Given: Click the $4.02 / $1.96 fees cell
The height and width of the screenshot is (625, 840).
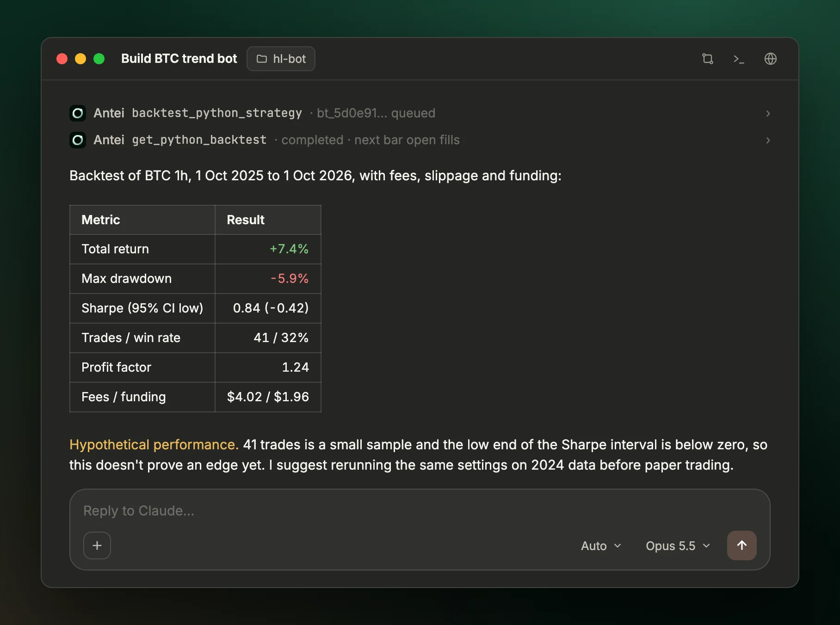Looking at the screenshot, I should tap(268, 397).
